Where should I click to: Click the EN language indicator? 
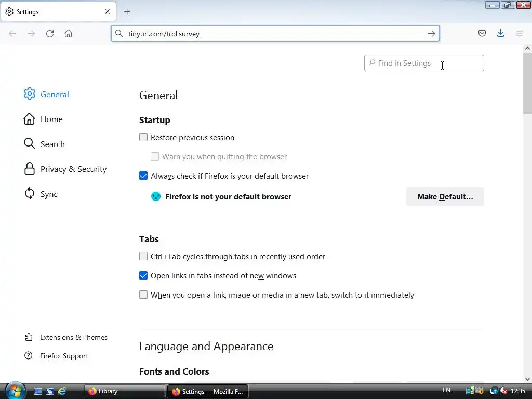[446, 390]
